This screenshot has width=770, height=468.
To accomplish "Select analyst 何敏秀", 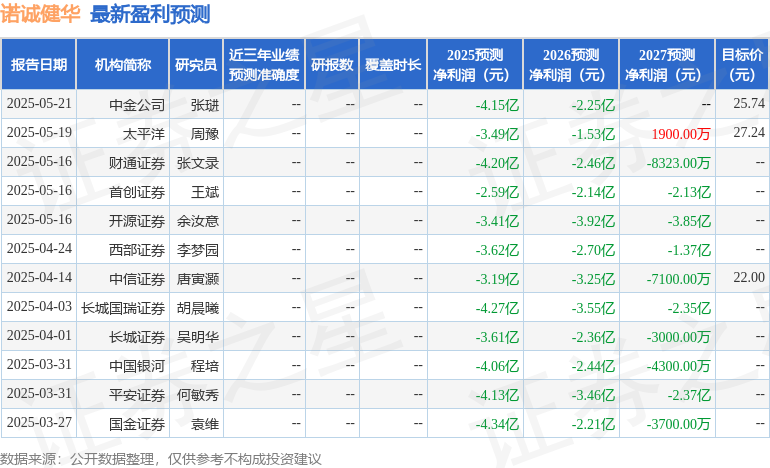I will (x=198, y=394).
